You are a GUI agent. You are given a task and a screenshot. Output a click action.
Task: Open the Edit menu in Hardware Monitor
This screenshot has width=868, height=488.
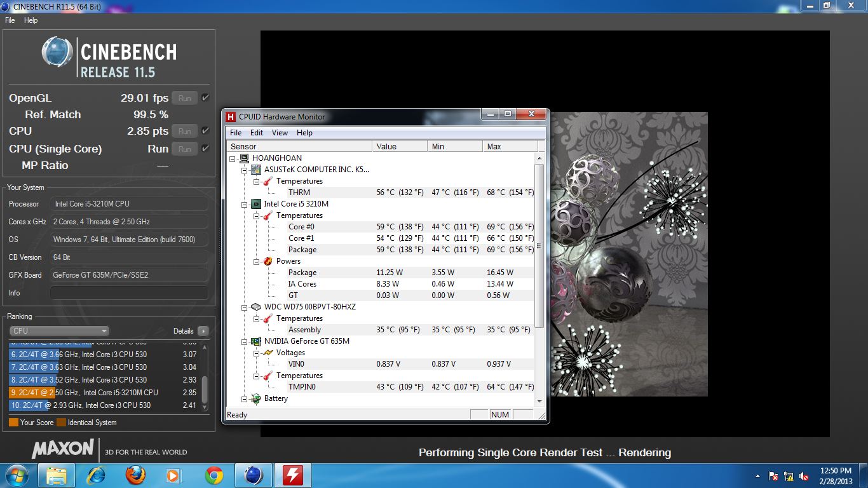coord(257,133)
